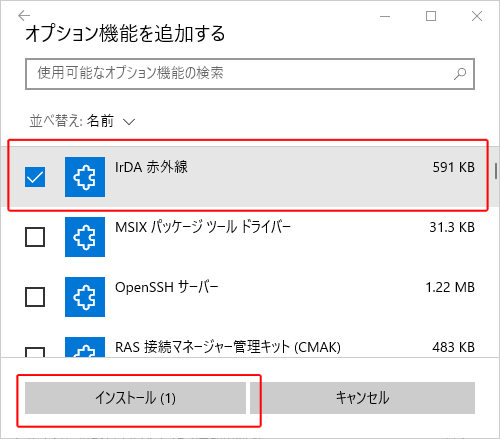Check the MSIX パッケージ ツール ドライバー checkbox

tap(35, 237)
